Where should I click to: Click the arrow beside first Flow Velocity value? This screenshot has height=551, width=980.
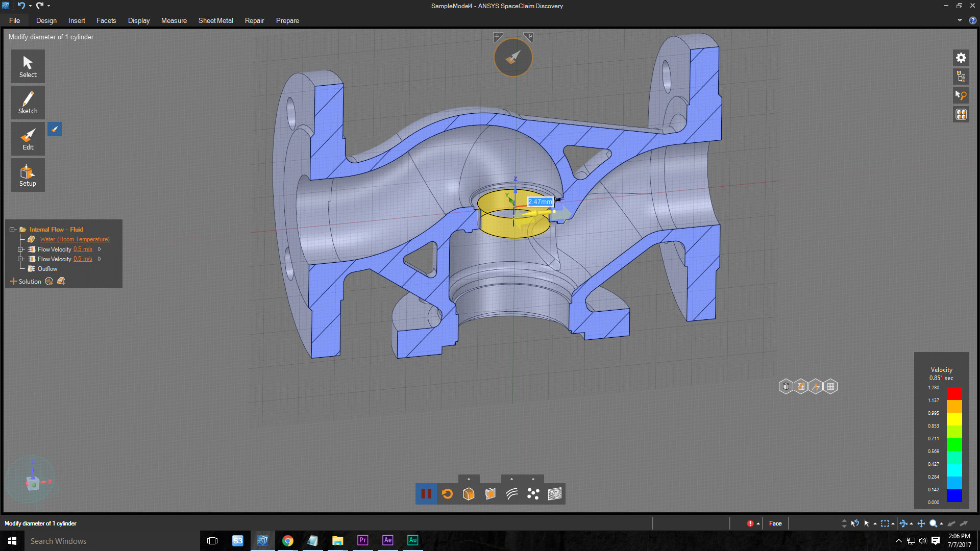(x=100, y=249)
